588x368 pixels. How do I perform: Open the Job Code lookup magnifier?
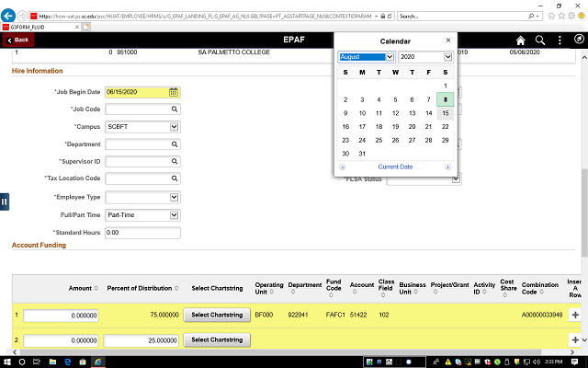tap(175, 109)
